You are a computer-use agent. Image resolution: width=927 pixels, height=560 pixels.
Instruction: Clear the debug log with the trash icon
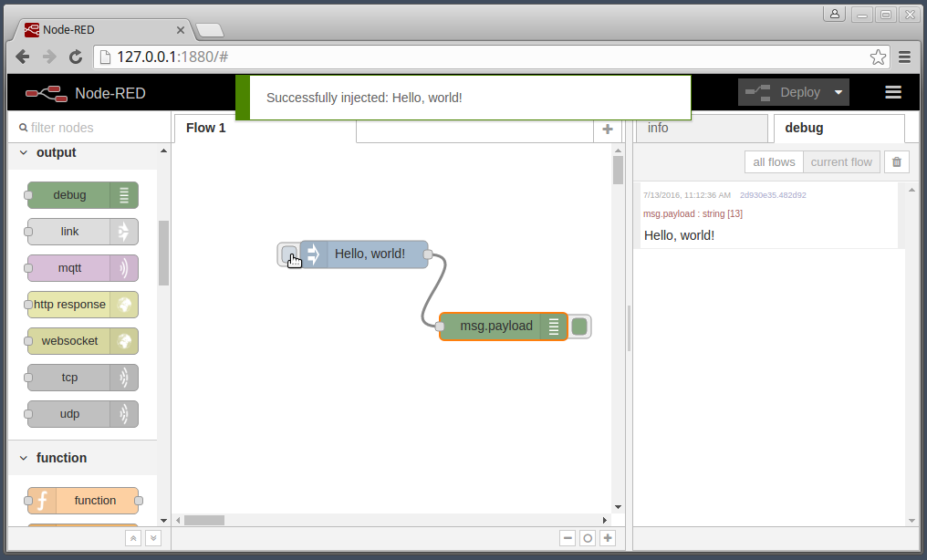pos(897,161)
